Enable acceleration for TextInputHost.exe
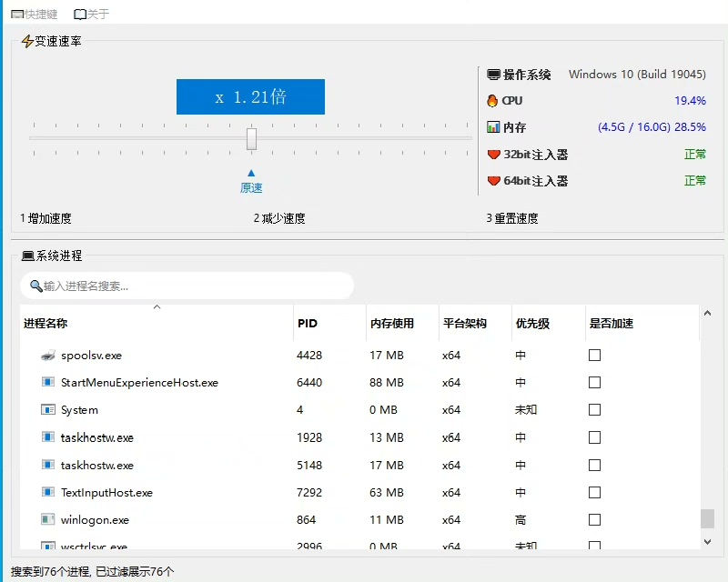The height and width of the screenshot is (582, 728). point(594,492)
